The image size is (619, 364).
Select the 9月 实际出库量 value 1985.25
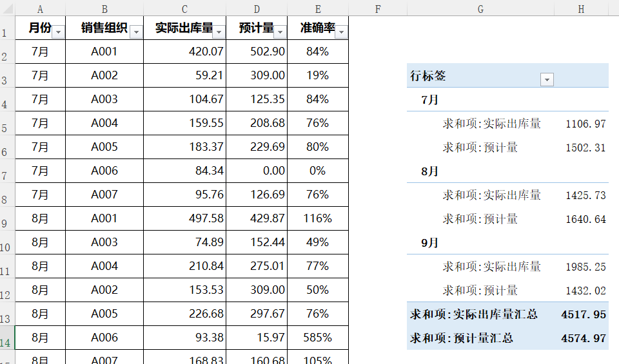585,267
